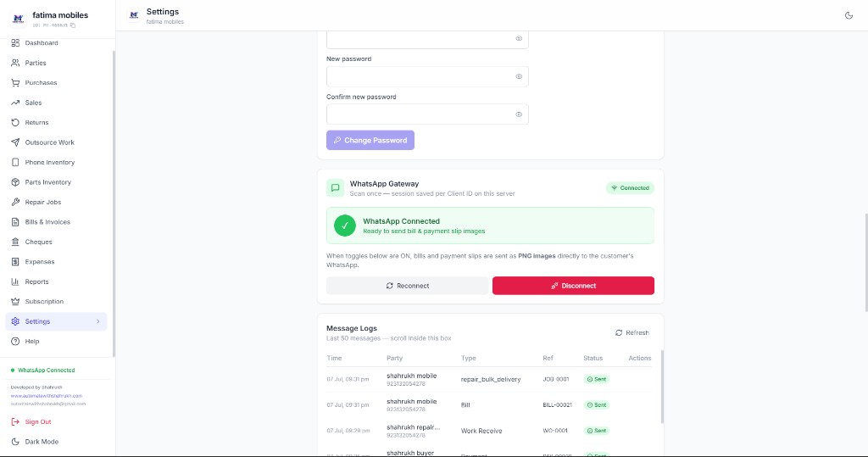Copy the shop ID under fatima mobiles

point(73,25)
